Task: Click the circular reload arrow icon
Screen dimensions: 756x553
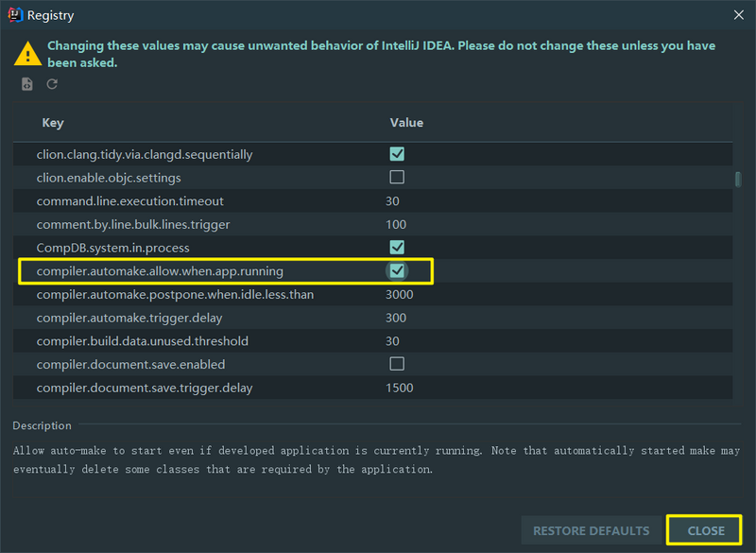Action: [52, 84]
